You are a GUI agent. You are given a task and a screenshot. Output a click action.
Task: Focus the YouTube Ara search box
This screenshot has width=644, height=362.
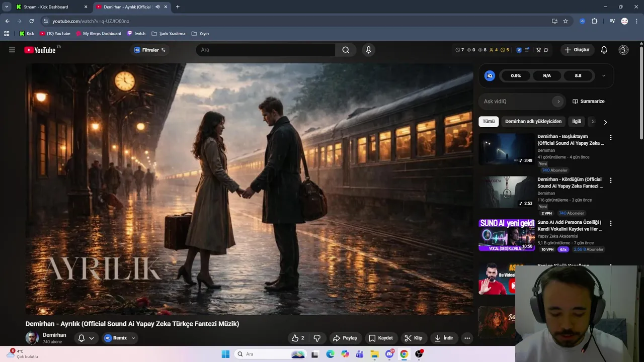click(x=265, y=50)
